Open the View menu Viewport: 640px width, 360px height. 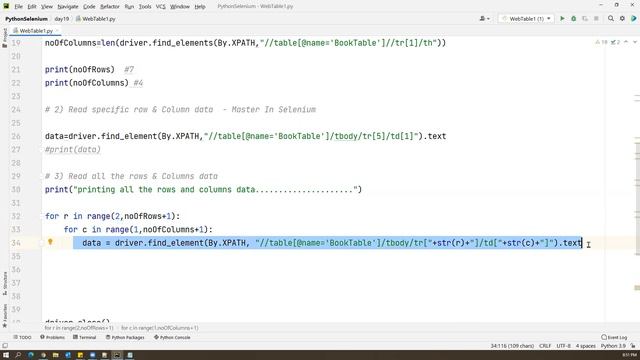coord(47,7)
